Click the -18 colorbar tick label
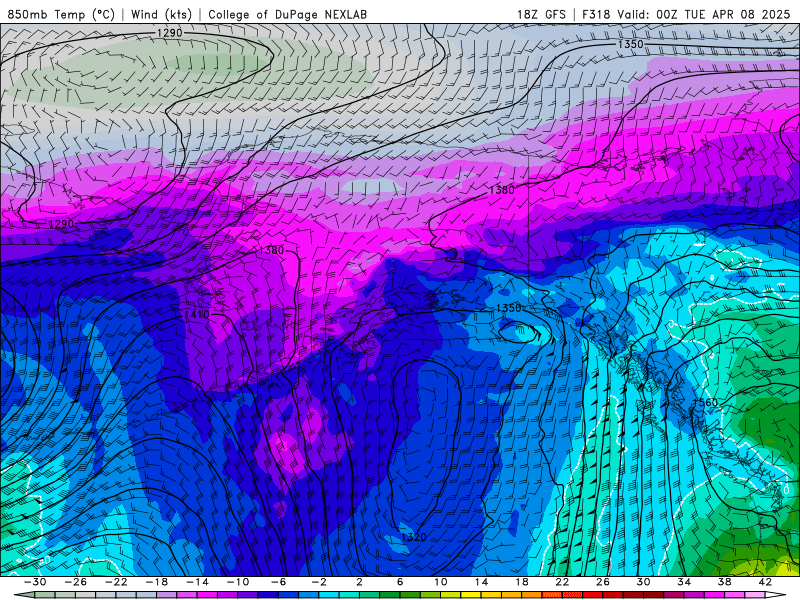This screenshot has height=600, width=800. click(x=157, y=582)
